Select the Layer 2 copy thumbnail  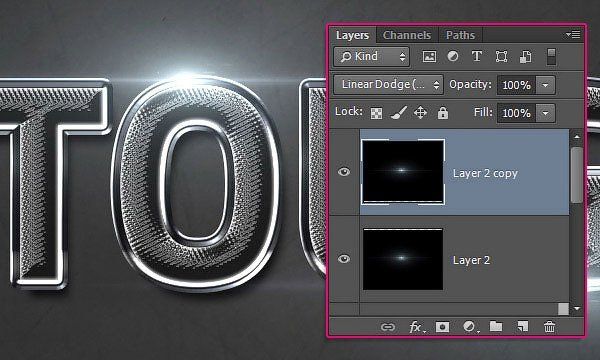pyautogui.click(x=403, y=172)
